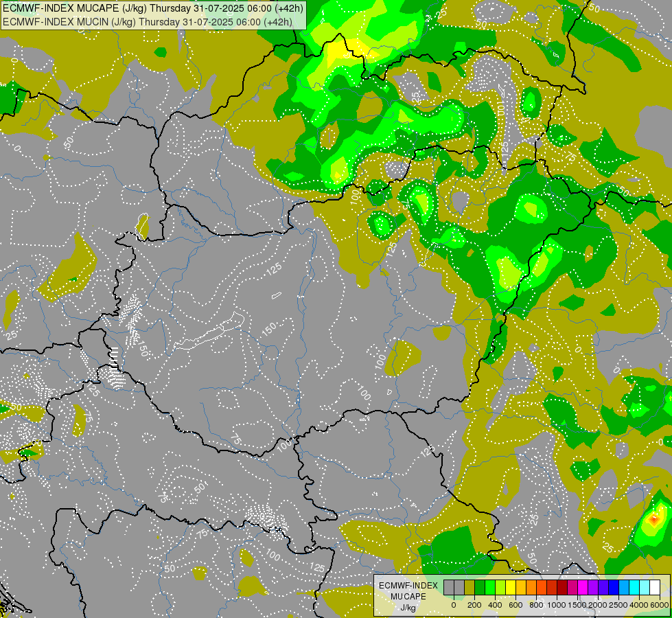Pick the indigo swatch before 2500 tick
Image resolution: width=672 pixels, height=618 pixels.
(x=603, y=587)
